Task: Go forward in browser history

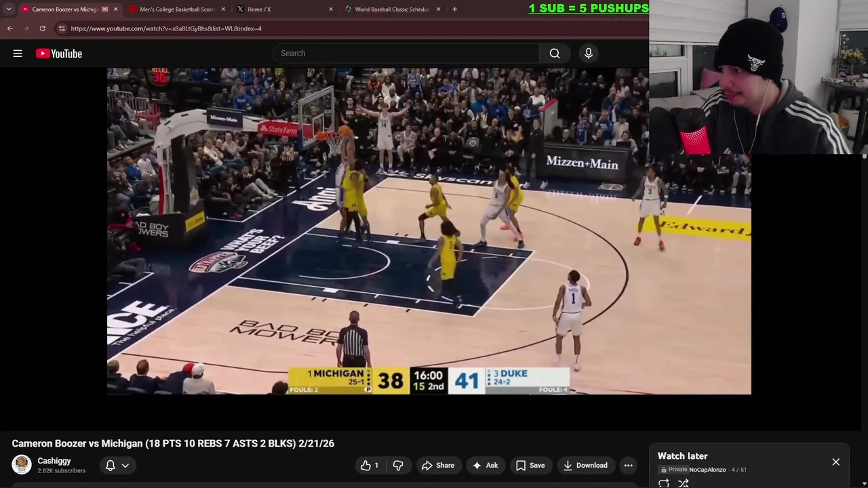Action: pyautogui.click(x=26, y=28)
